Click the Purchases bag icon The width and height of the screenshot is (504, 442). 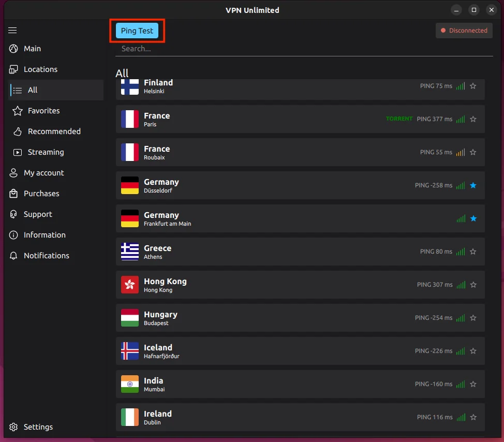pos(13,194)
